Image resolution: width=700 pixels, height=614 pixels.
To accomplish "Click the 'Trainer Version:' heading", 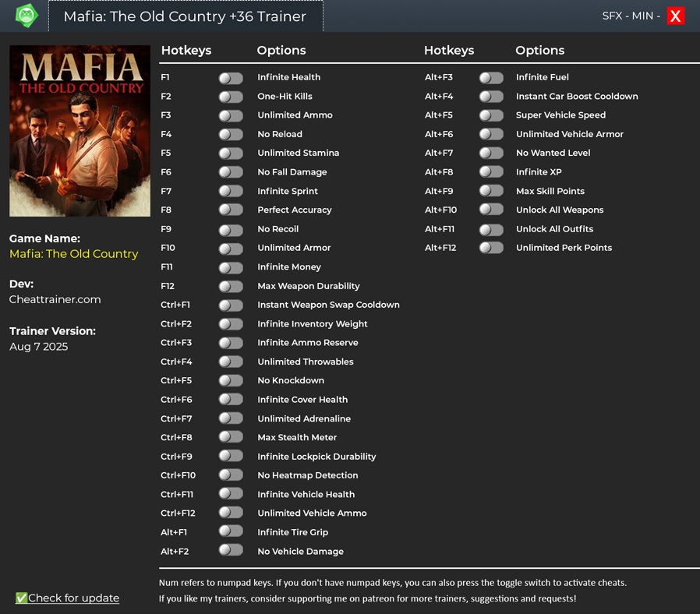I will point(53,331).
